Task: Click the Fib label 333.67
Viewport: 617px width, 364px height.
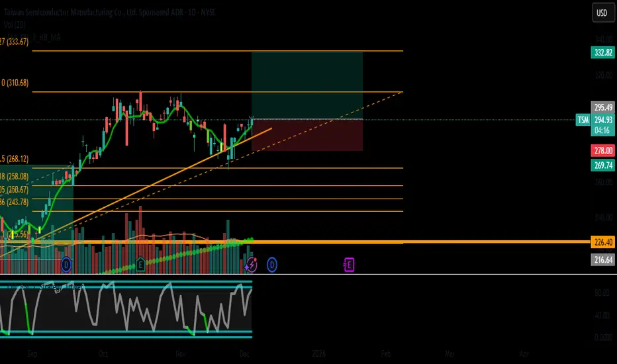Action: [x=14, y=42]
